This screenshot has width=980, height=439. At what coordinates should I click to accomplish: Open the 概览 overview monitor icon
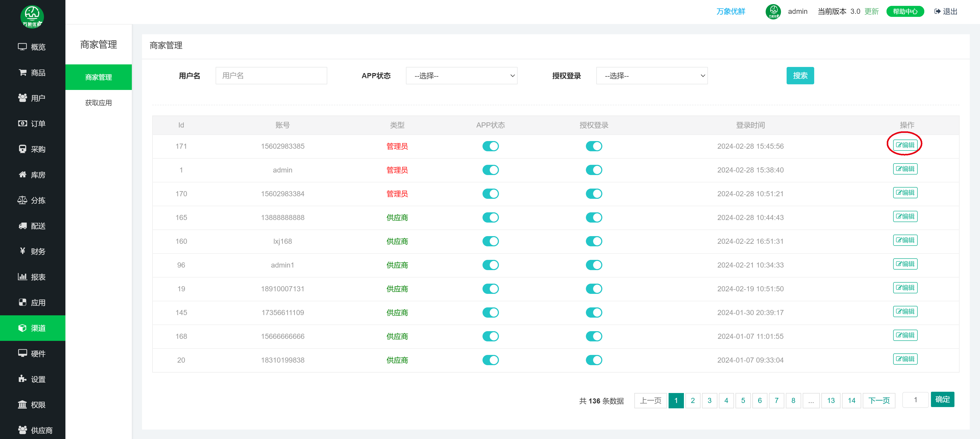tap(22, 47)
